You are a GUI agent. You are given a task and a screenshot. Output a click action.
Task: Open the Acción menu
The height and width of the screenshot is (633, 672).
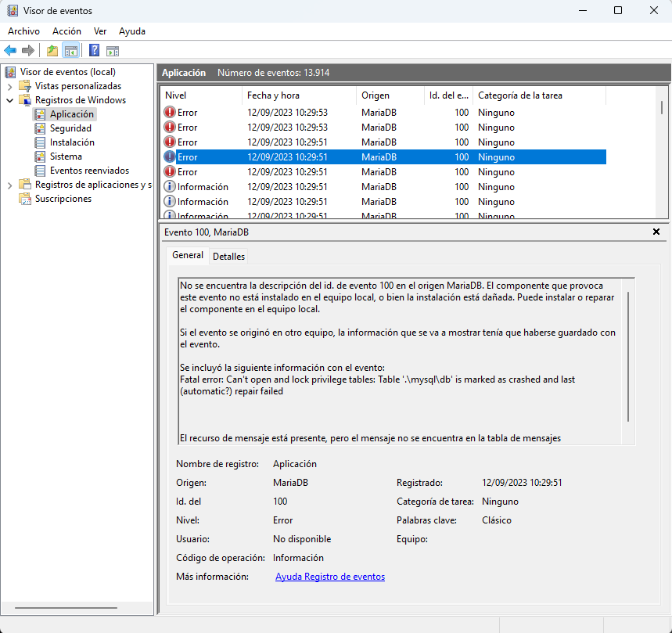tap(66, 31)
